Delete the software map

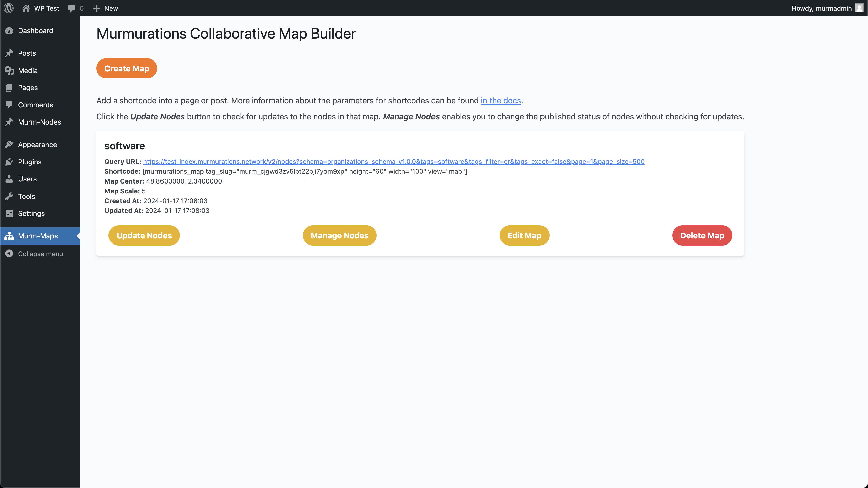point(702,235)
